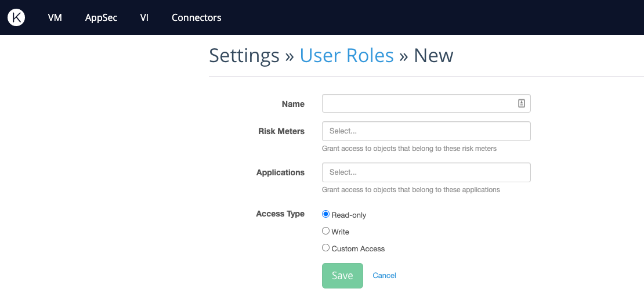This screenshot has width=644, height=303.
Task: Focus the Name text field
Action: click(x=426, y=103)
